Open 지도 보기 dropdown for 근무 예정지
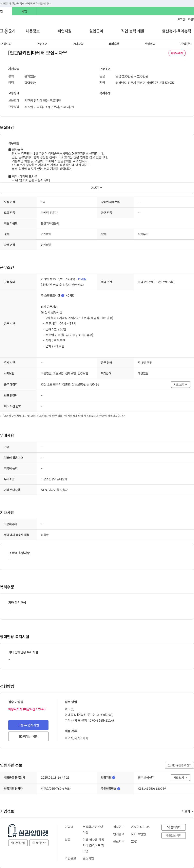Image resolution: width=194 pixels, height=868 pixels. (180, 385)
